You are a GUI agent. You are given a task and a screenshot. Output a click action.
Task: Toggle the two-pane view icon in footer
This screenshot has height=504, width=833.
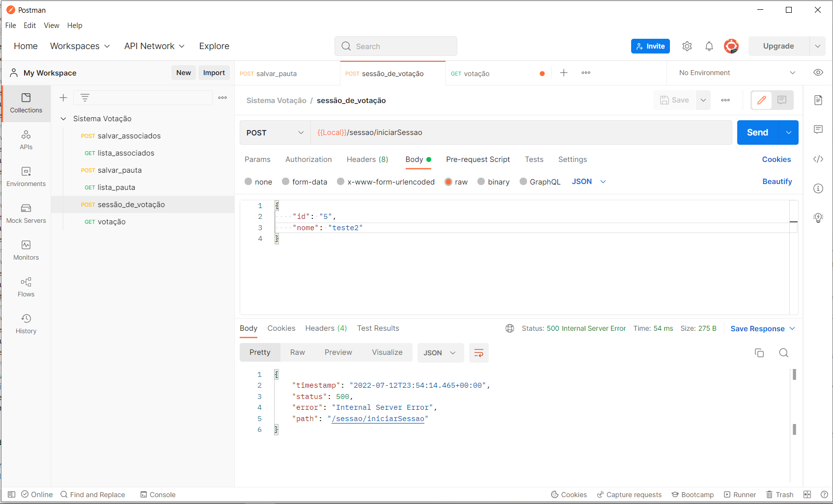807,495
